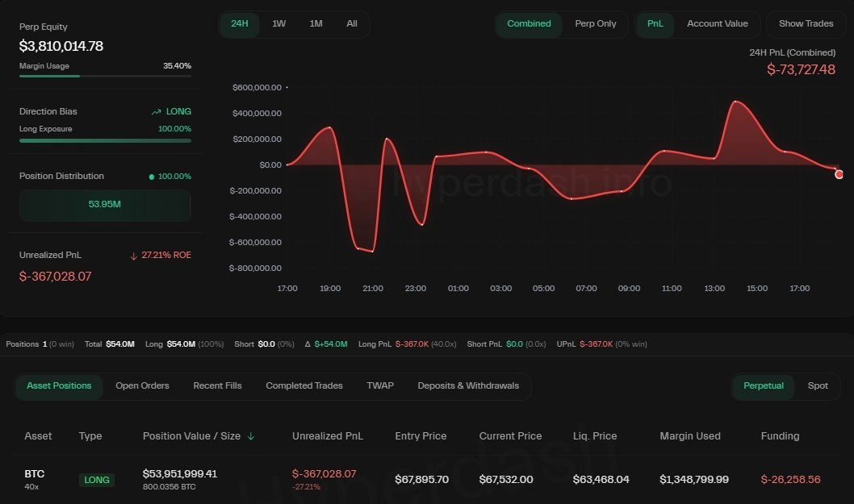This screenshot has height=504, width=854.
Task: Click the red down arrow next to ROE
Action: 133,256
